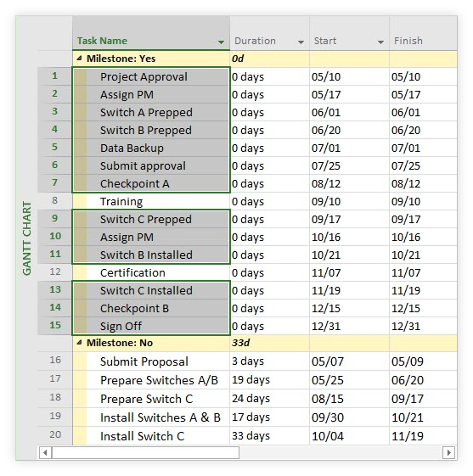Click Sign Off's 12/31 finish date cell
The width and height of the screenshot is (473, 476).
coord(423,326)
